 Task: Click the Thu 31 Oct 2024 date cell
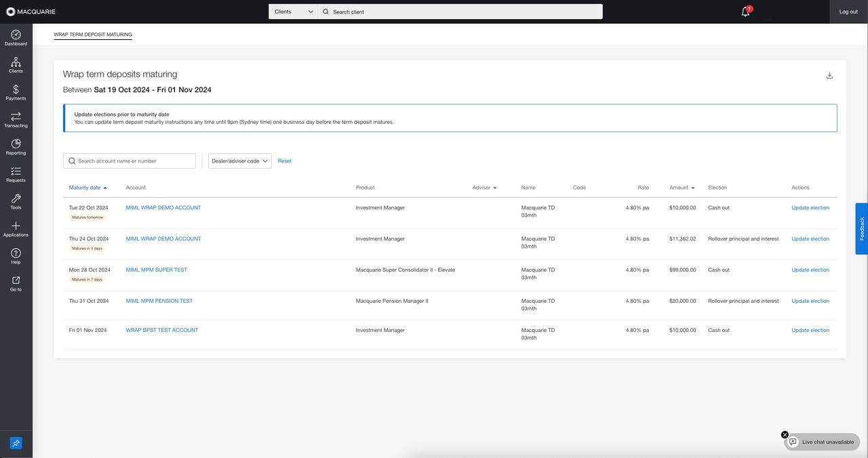[89, 301]
